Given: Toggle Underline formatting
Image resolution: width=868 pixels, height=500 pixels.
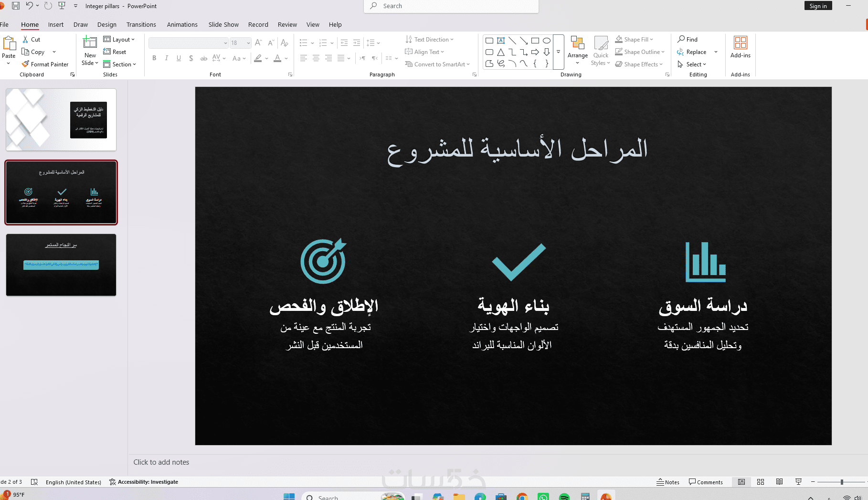Looking at the screenshot, I should click(x=179, y=58).
